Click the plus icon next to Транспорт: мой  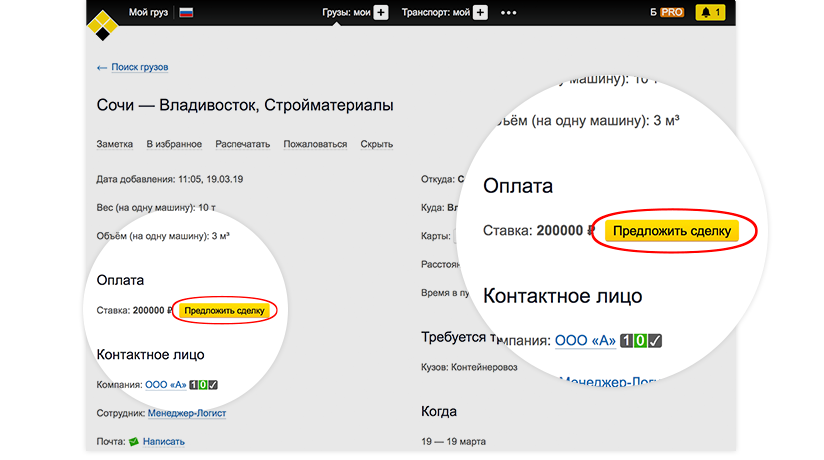coord(480,13)
